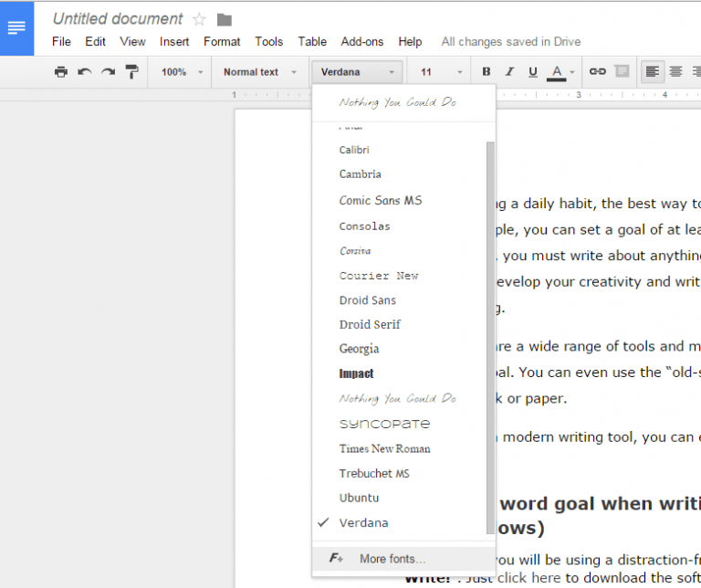
Task: Star the Untitled document
Action: (199, 19)
